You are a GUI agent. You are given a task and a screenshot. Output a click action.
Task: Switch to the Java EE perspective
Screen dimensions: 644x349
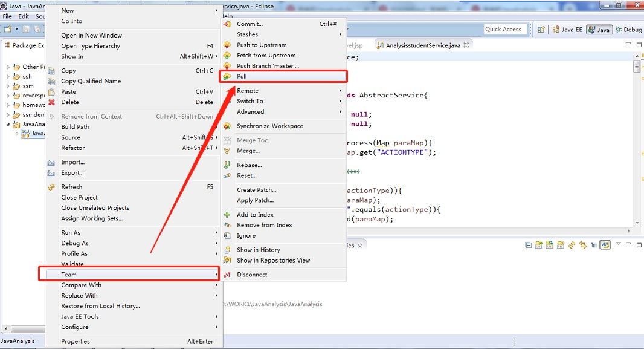[567, 30]
